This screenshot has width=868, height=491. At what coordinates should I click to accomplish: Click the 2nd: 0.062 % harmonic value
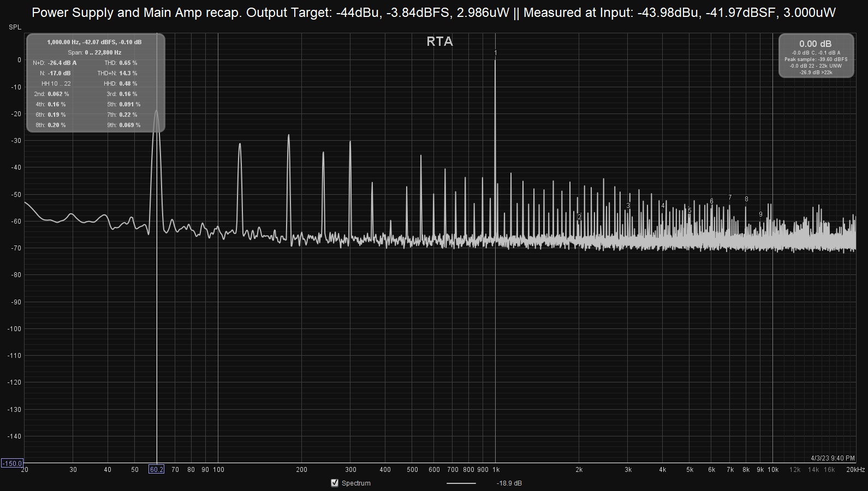coord(51,94)
